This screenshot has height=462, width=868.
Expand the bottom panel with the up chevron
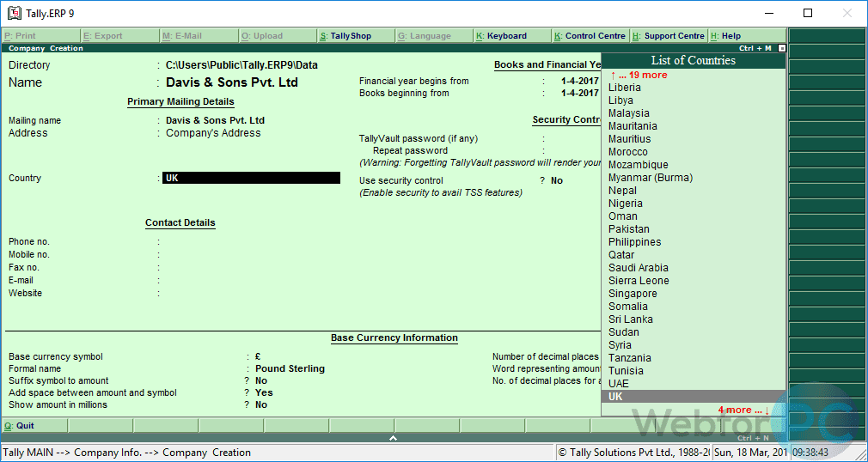pyautogui.click(x=393, y=438)
